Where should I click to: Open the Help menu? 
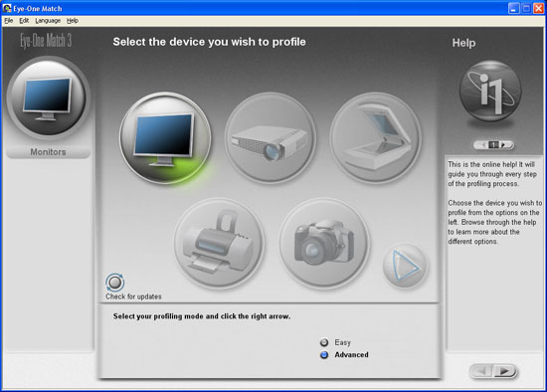(x=73, y=21)
